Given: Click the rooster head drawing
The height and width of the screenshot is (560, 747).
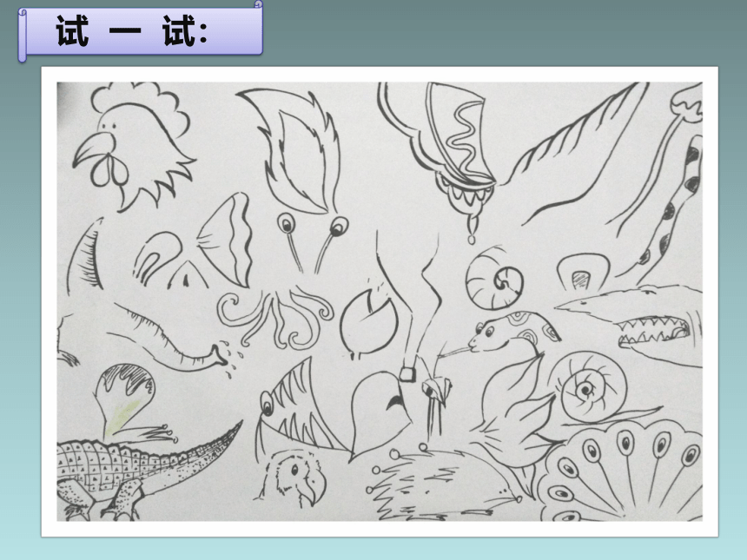Looking at the screenshot, I should click(x=134, y=146).
